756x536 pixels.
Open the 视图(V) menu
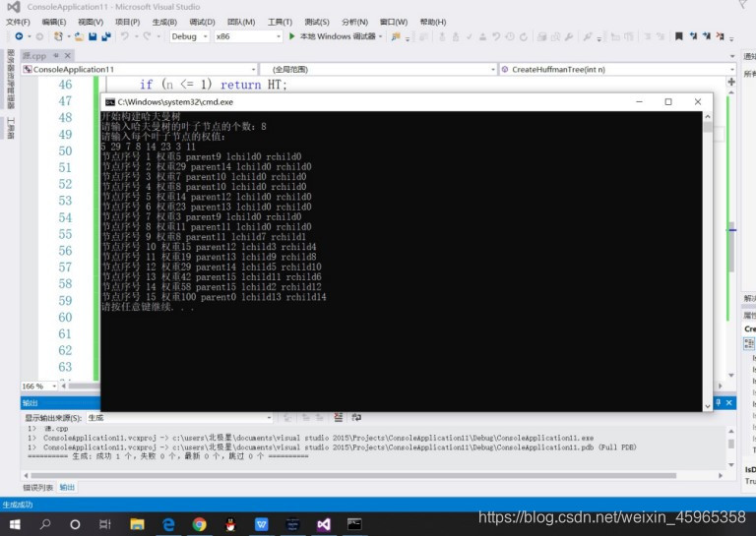point(91,22)
